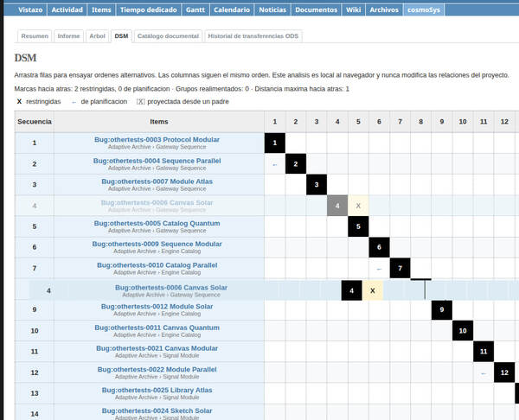519x420 pixels.
Task: Click the black diagonal cell numbered 9
Action: (442, 310)
